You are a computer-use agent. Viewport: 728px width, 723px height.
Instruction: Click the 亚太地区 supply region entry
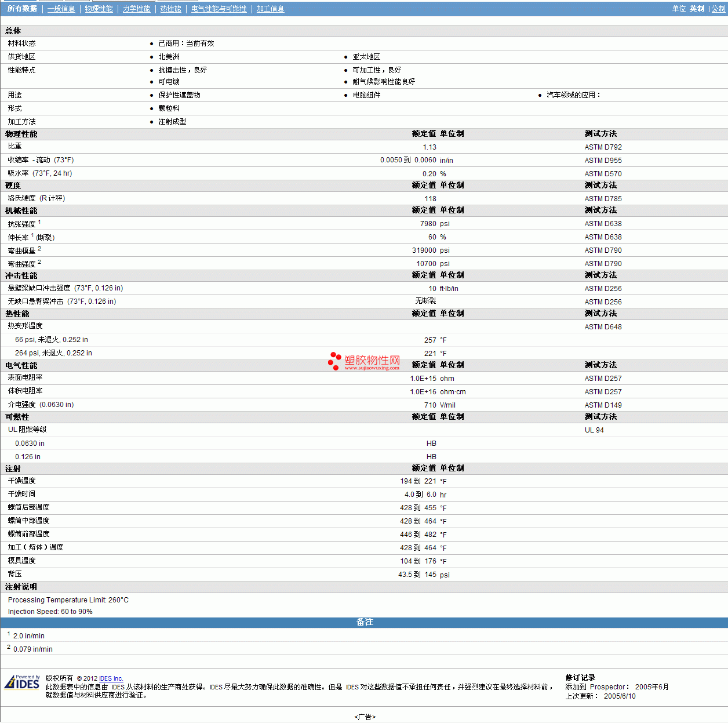[x=366, y=57]
